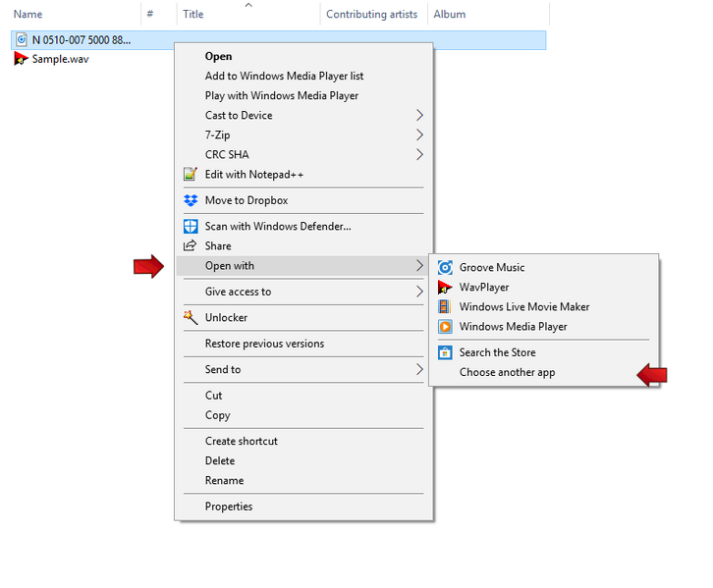The height and width of the screenshot is (588, 713).
Task: Click the selected audio file's icon
Action: [x=21, y=39]
